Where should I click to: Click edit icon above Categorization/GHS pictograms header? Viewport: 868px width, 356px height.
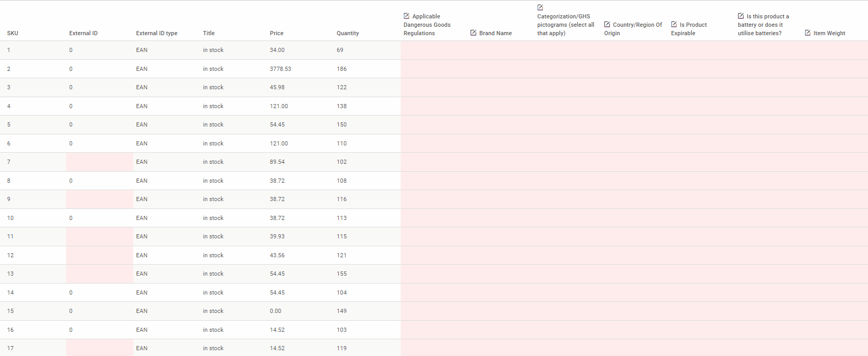click(x=540, y=7)
